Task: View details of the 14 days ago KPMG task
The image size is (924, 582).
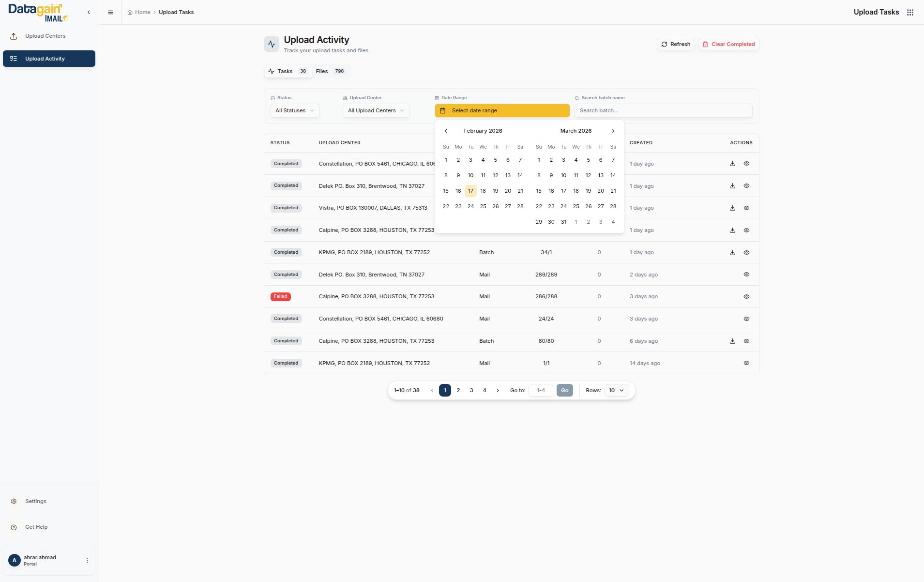Action: coord(746,363)
